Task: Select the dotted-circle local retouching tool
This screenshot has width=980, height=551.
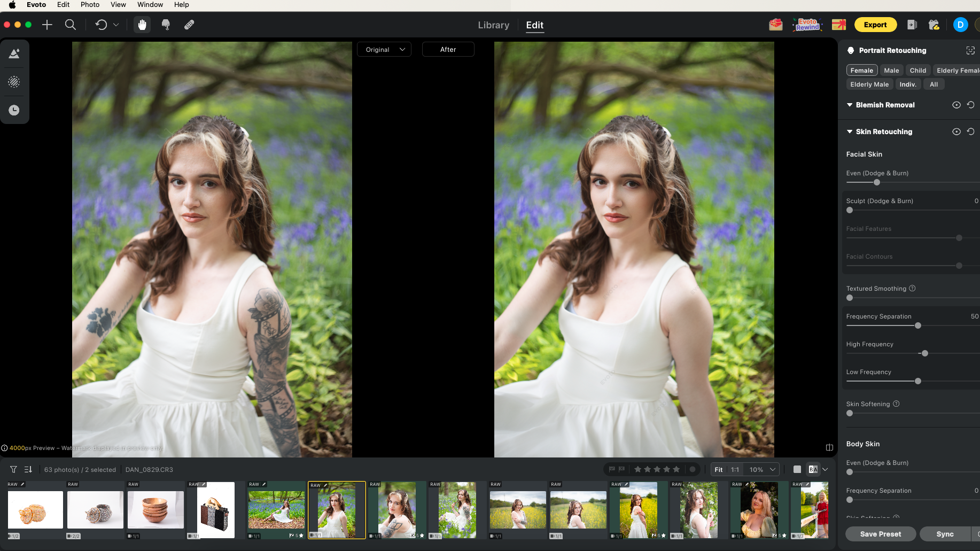Action: [14, 82]
